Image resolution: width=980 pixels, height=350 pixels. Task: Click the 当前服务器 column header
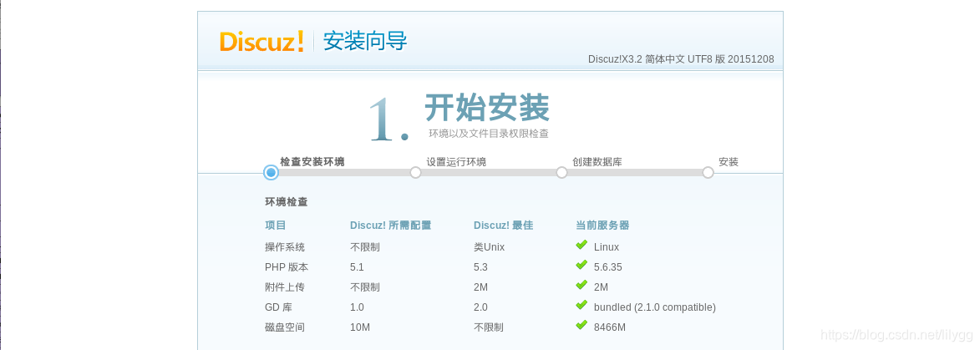602,226
